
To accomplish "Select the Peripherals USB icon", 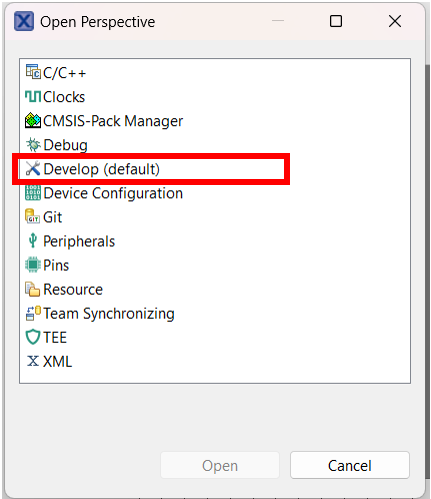I will 33,241.
